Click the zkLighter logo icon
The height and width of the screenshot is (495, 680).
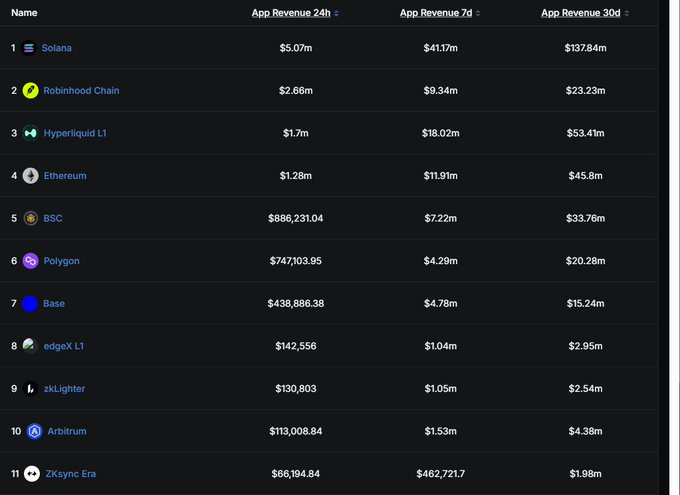click(30, 389)
